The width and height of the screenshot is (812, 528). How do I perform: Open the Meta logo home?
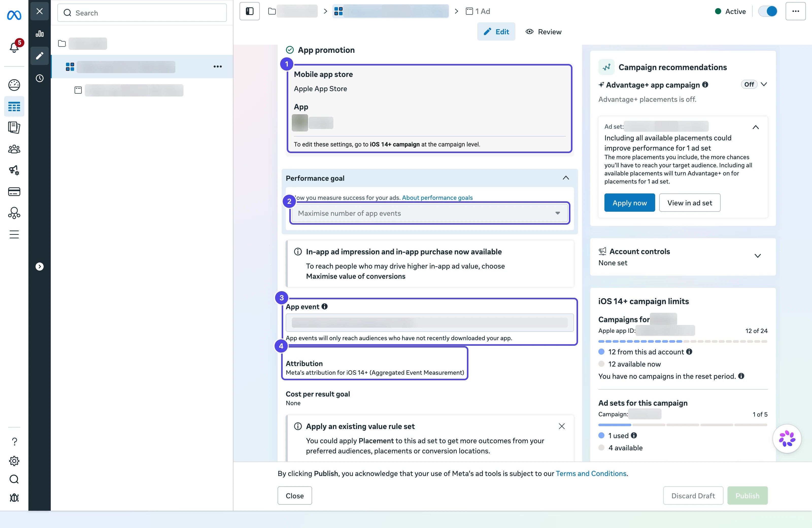(14, 15)
